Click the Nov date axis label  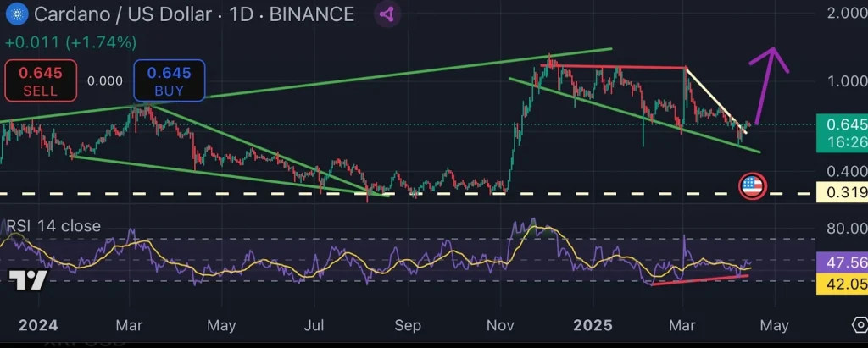tap(500, 325)
